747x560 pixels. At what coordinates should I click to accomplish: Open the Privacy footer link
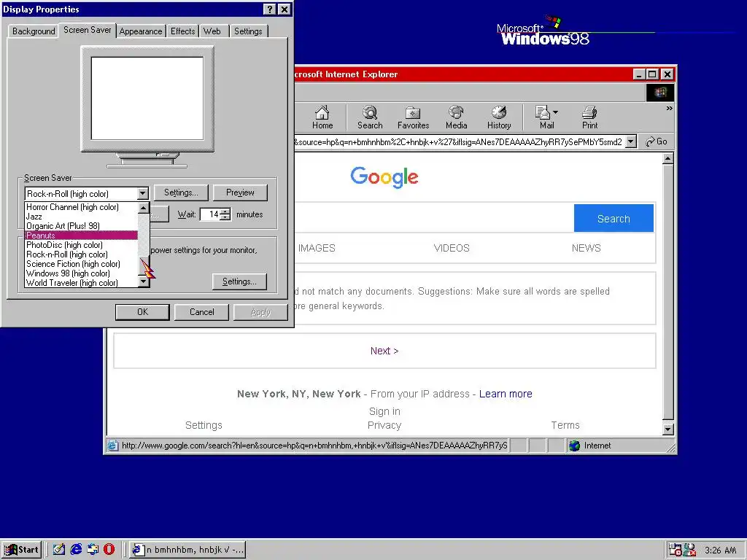point(384,425)
